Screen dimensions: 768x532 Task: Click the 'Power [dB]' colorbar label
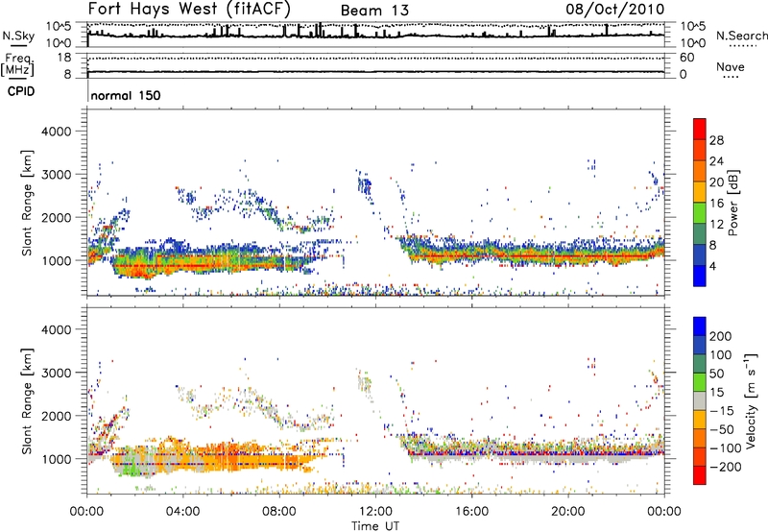pos(732,203)
